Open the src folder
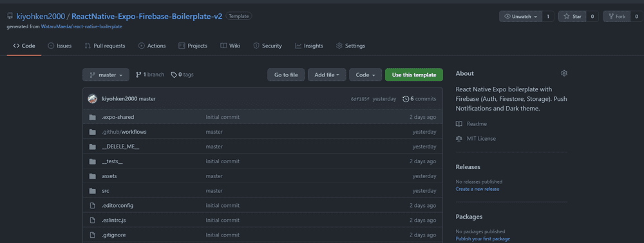Image resolution: width=644 pixels, height=243 pixels. pos(106,191)
